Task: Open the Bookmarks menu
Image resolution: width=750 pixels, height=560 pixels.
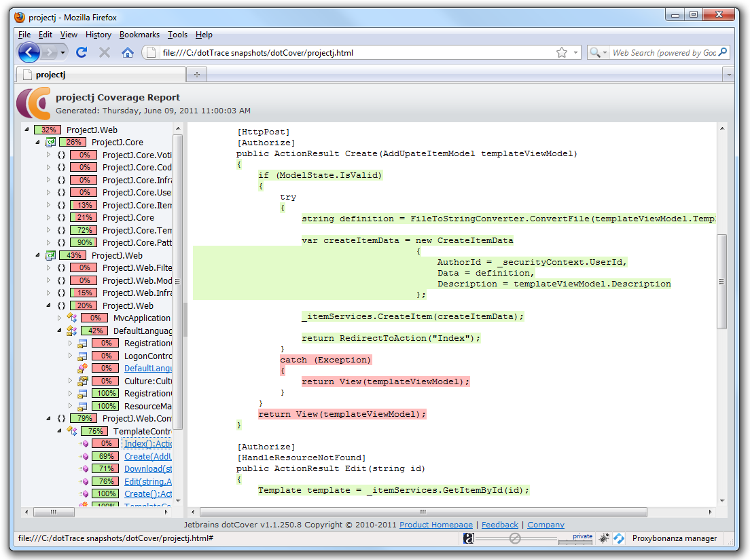Action: tap(139, 35)
